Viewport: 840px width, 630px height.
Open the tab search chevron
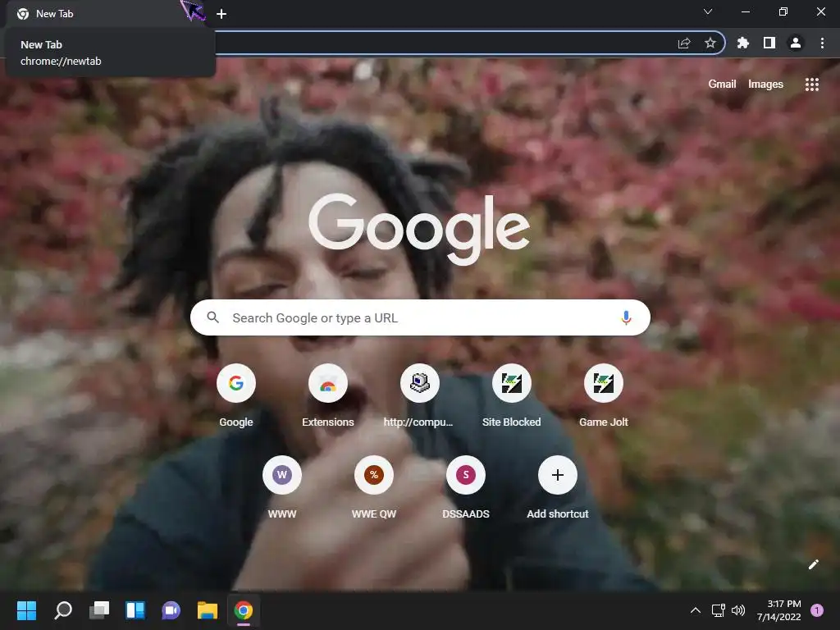708,11
